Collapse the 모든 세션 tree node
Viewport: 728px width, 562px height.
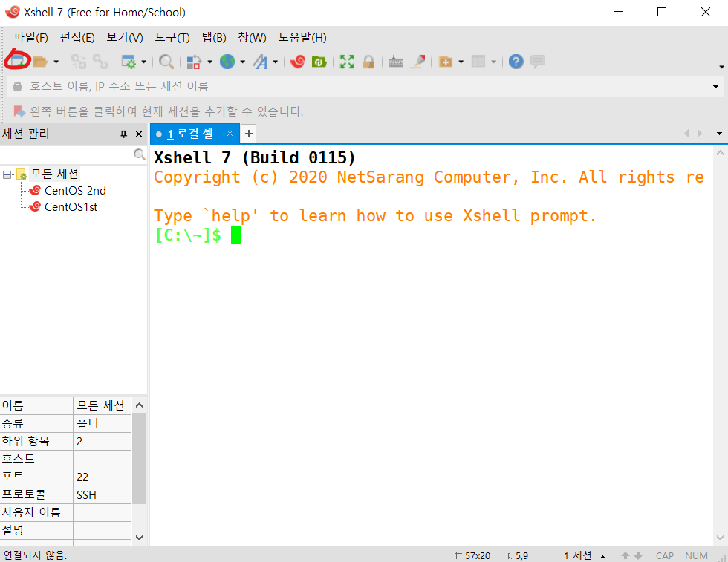[7, 174]
